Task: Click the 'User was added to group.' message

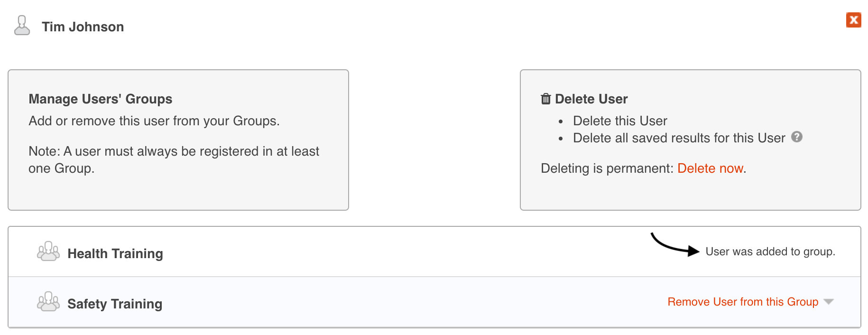Action: pos(770,251)
